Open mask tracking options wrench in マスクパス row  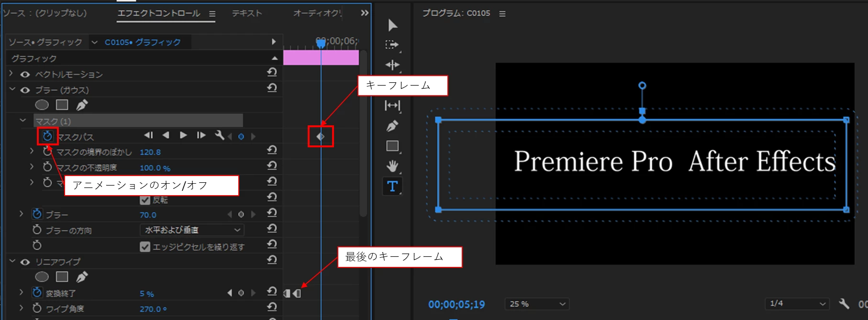click(x=220, y=135)
